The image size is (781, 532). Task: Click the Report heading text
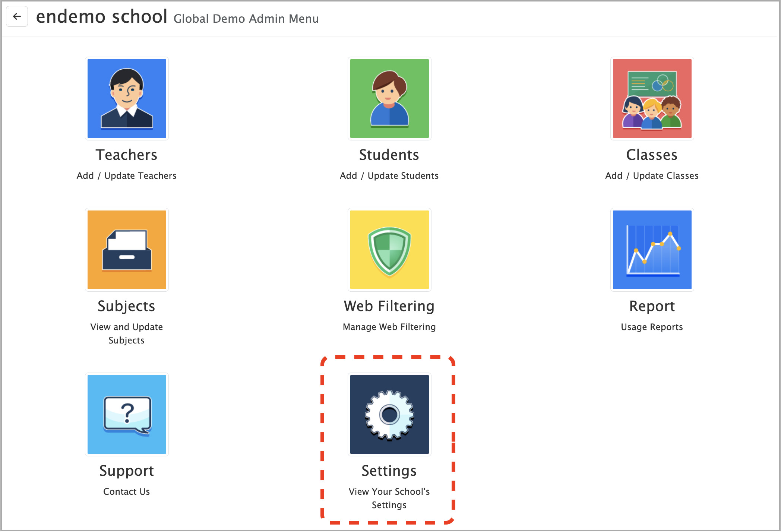[x=652, y=306]
